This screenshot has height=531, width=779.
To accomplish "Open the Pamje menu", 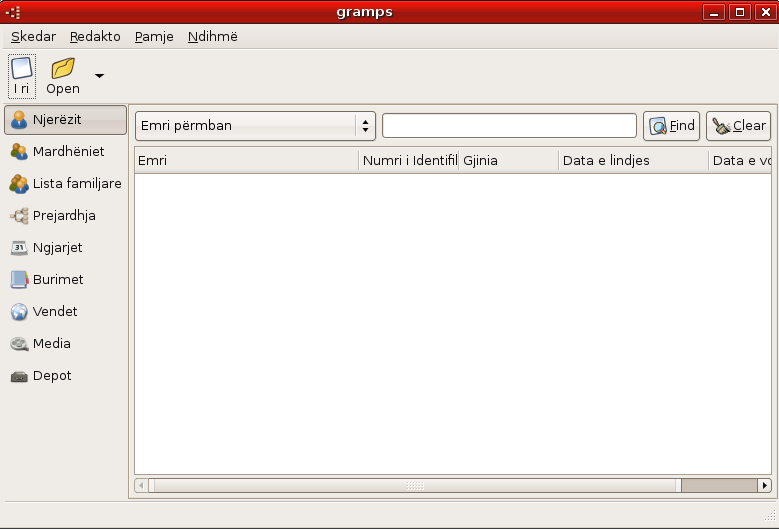I will pyautogui.click(x=154, y=37).
